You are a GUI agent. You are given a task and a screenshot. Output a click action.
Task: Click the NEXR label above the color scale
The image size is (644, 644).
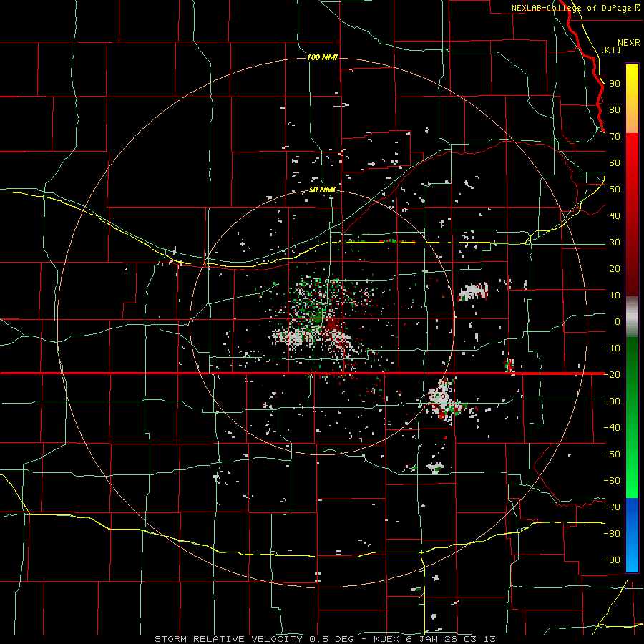coord(629,43)
